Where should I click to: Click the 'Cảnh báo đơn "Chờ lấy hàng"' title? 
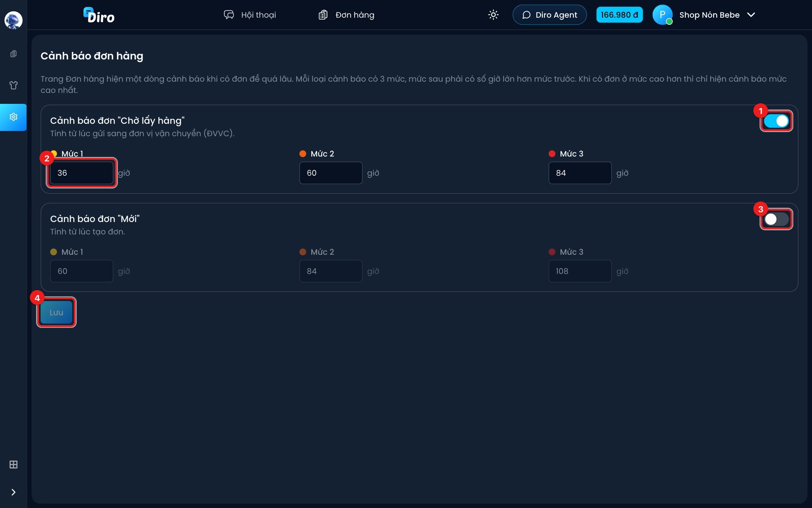click(x=117, y=120)
